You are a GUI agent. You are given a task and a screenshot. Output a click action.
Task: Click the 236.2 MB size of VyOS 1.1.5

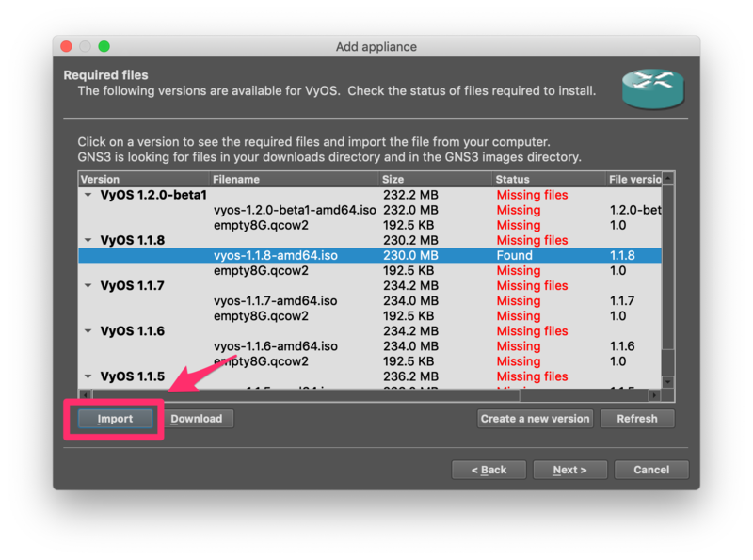[x=410, y=376]
